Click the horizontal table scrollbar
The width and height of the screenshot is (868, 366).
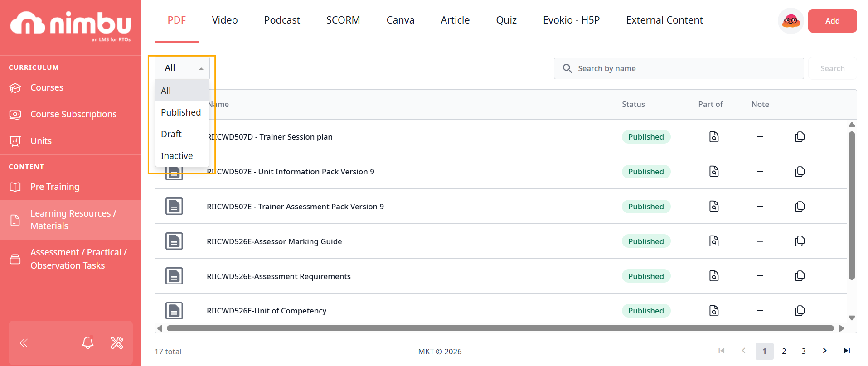click(x=500, y=328)
